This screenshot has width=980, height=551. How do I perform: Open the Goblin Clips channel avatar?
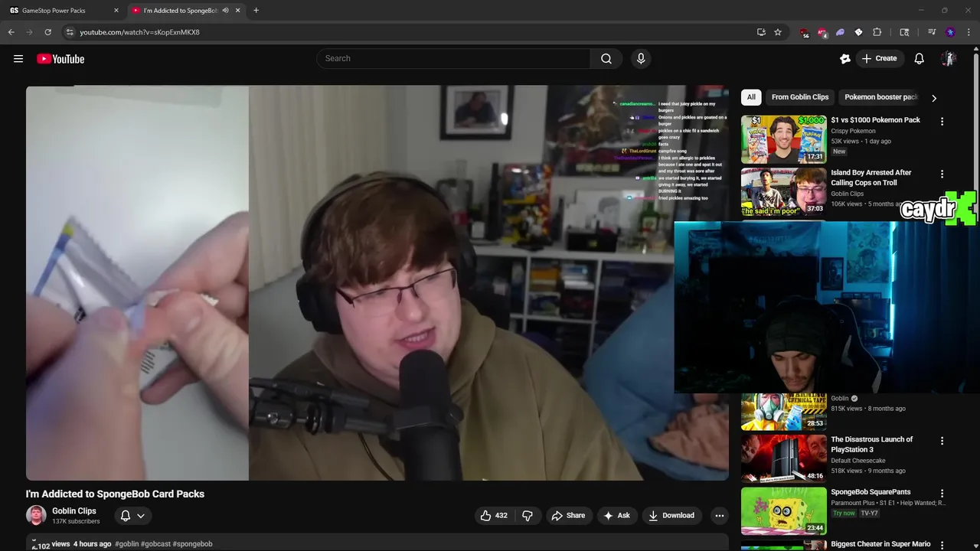pyautogui.click(x=36, y=516)
